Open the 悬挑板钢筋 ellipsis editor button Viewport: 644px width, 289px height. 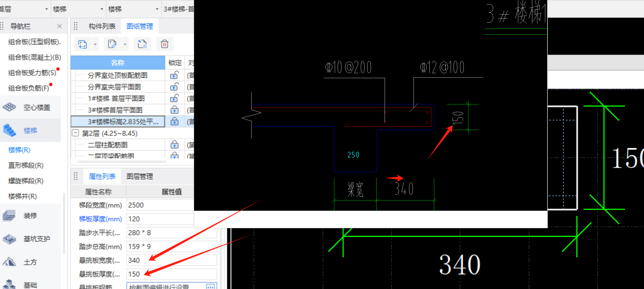[x=210, y=287]
